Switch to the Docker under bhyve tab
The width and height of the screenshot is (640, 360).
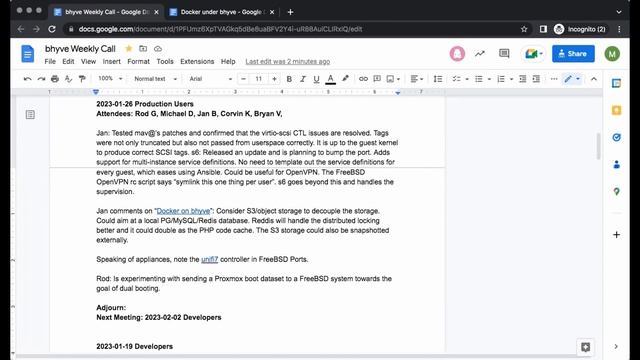[x=222, y=12]
